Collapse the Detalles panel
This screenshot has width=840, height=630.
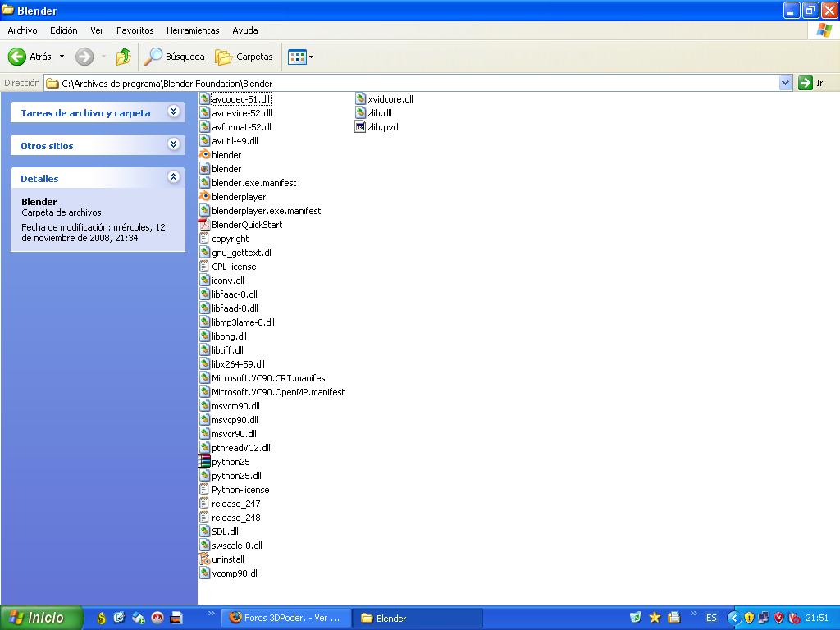pyautogui.click(x=174, y=177)
